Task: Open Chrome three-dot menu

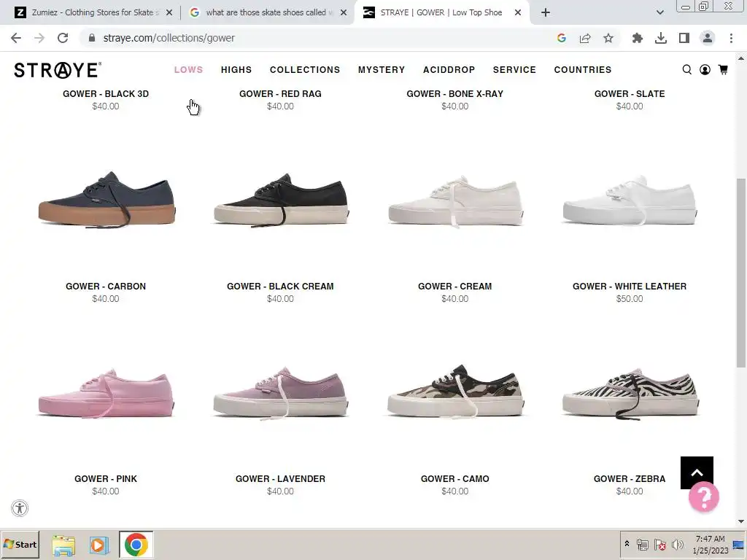Action: coord(731,38)
